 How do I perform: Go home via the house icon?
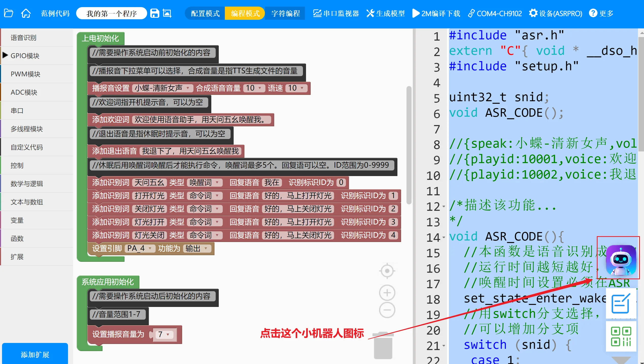pos(26,13)
